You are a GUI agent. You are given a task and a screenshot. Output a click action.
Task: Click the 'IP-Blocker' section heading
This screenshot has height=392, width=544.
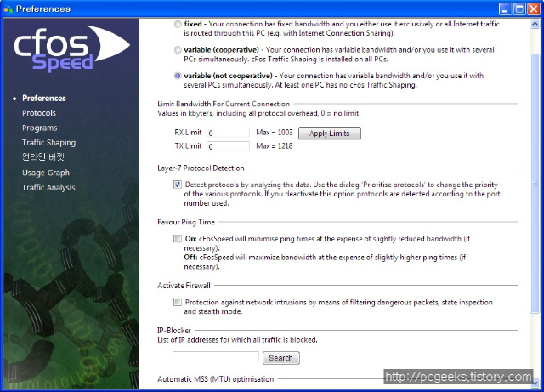174,330
